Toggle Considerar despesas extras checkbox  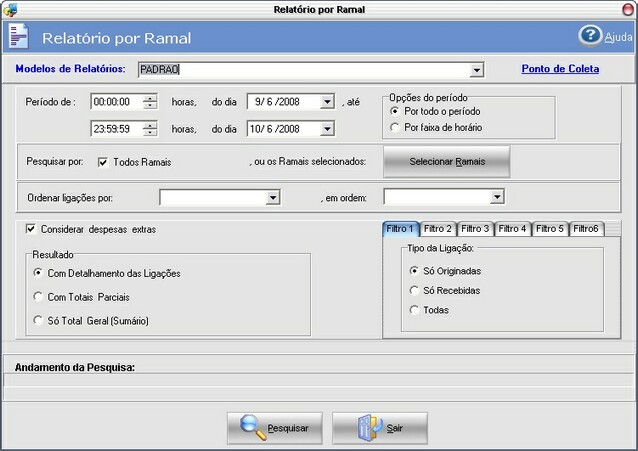tap(31, 229)
